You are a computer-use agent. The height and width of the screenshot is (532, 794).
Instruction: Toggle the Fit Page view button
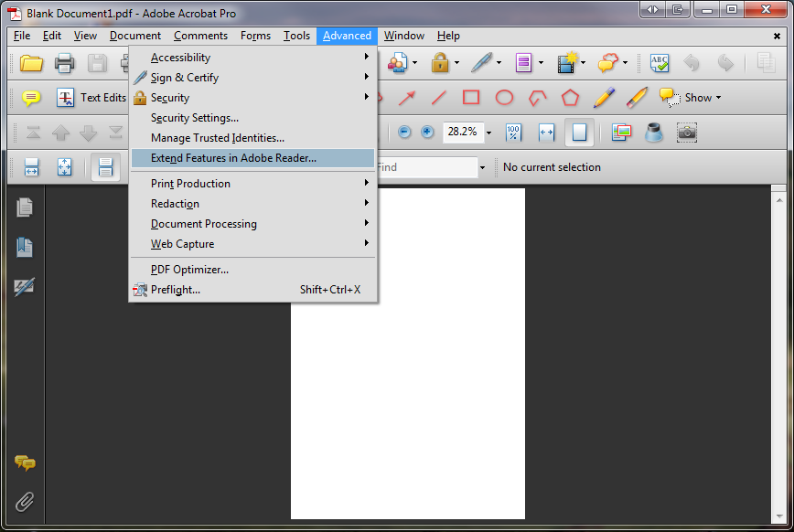tap(579, 133)
